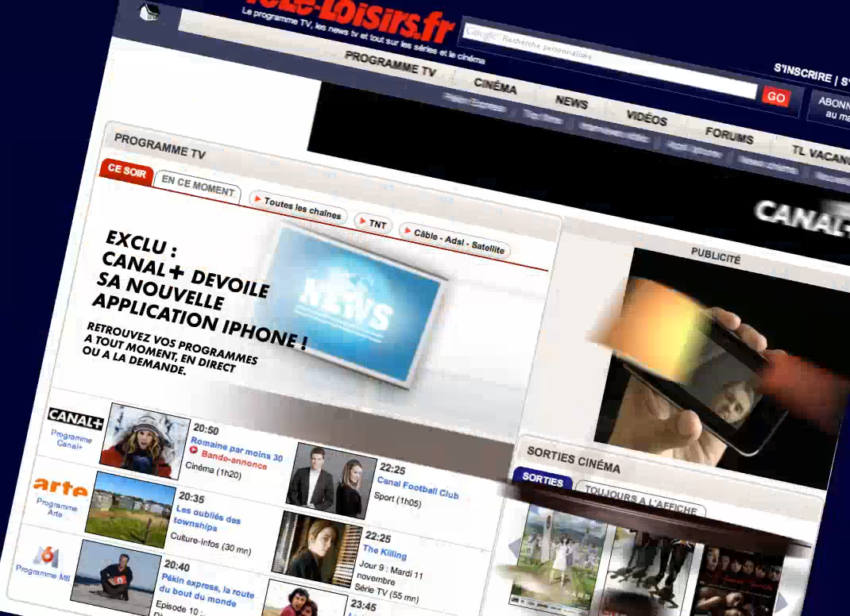Viewport: 850px width, 616px height.
Task: Select the Toutes les chaînes filter
Action: [297, 208]
